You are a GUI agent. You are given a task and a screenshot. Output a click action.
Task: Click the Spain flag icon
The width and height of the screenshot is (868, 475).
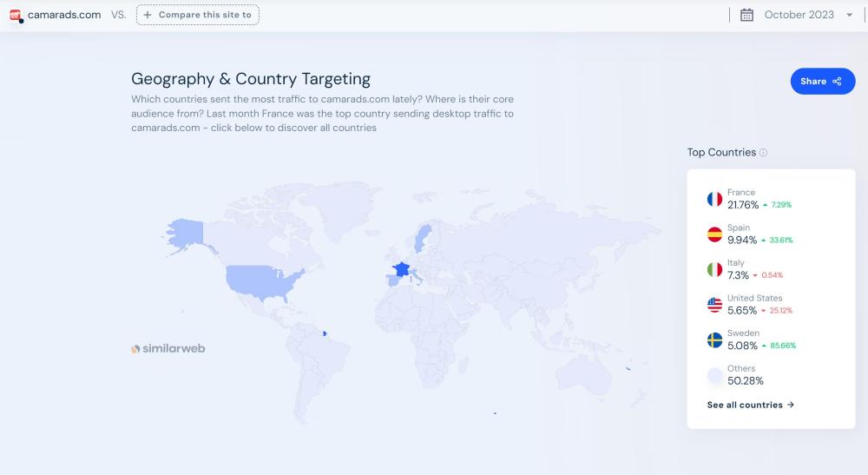pyautogui.click(x=714, y=234)
